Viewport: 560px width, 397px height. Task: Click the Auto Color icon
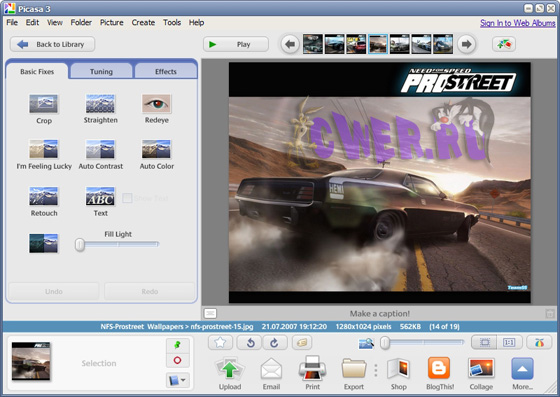pyautogui.click(x=156, y=149)
